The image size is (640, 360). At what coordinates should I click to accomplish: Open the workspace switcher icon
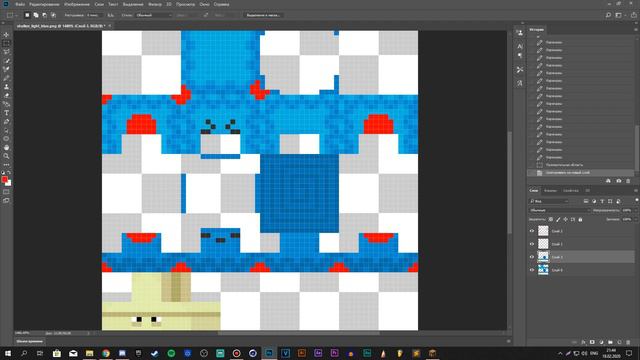coord(619,15)
